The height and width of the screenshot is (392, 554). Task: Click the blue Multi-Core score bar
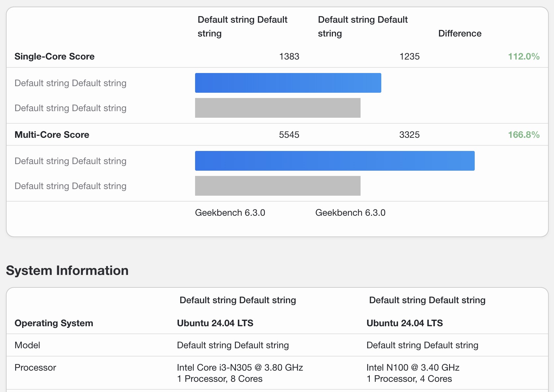(335, 161)
